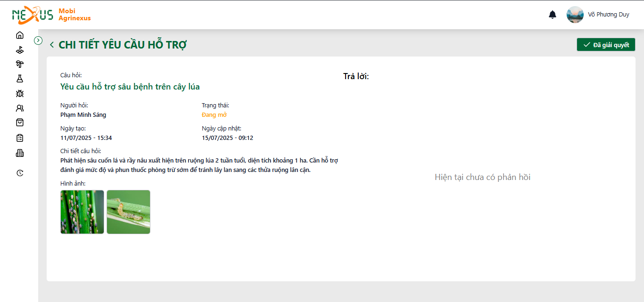
Task: Select the shopping bag icon
Action: pos(19,122)
